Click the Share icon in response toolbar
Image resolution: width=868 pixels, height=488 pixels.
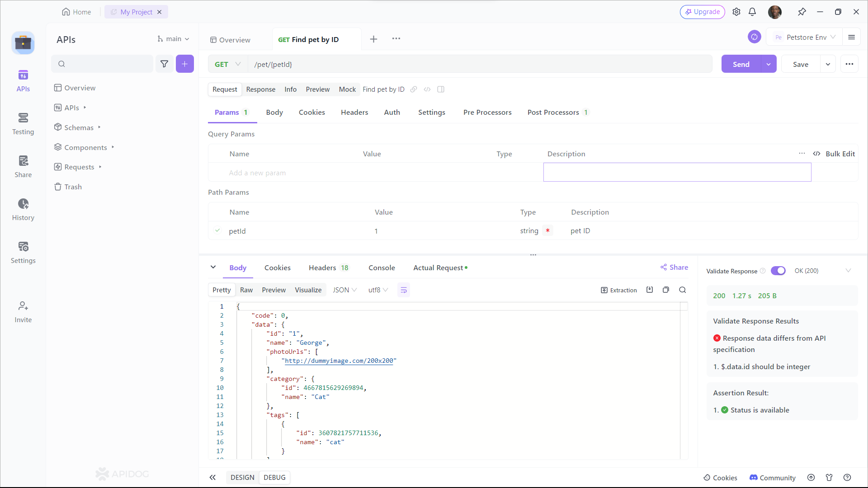tap(664, 267)
